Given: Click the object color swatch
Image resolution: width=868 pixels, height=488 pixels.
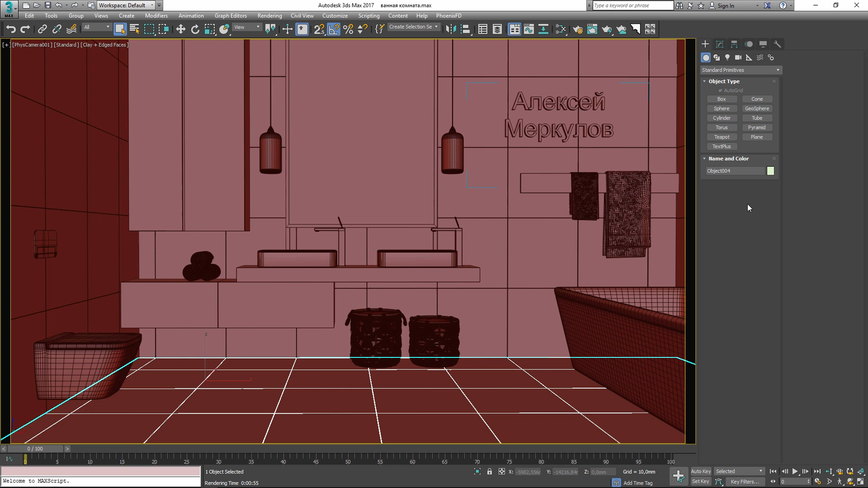Looking at the screenshot, I should click(770, 171).
